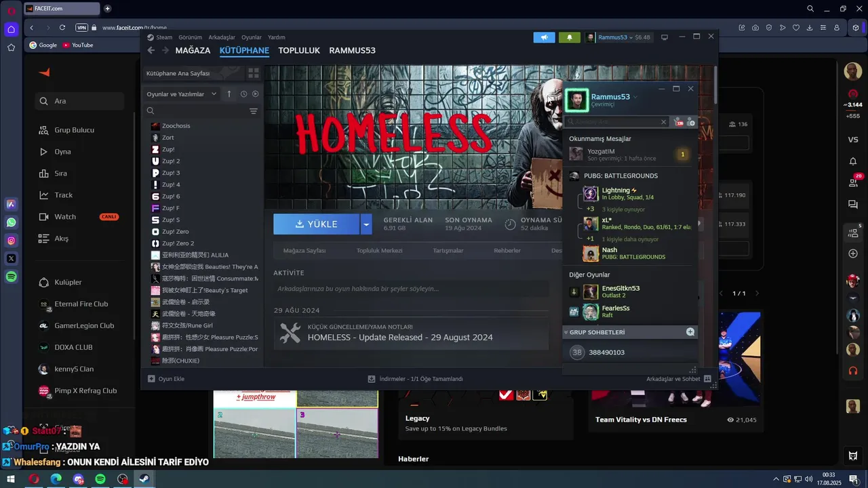Image resolution: width=868 pixels, height=488 pixels.
Task: Open Opera's snapshot camera icon
Action: point(755,28)
